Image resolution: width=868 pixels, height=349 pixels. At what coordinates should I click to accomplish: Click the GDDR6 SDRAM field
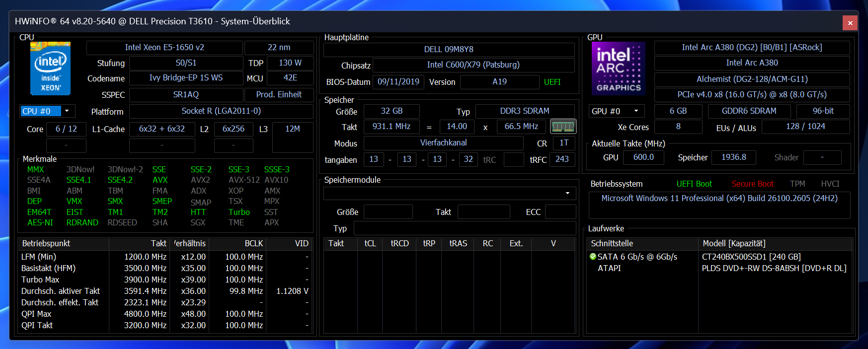749,111
